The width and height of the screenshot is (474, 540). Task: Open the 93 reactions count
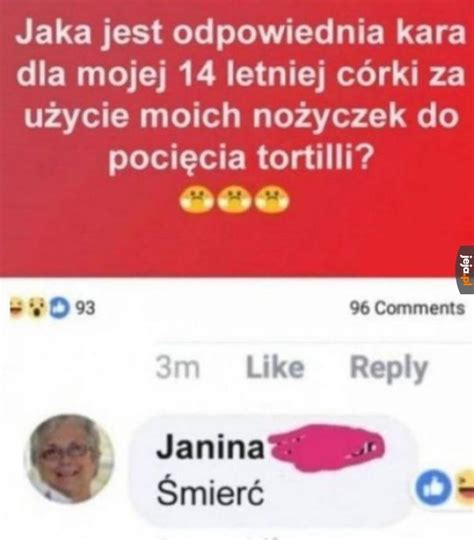tap(85, 308)
